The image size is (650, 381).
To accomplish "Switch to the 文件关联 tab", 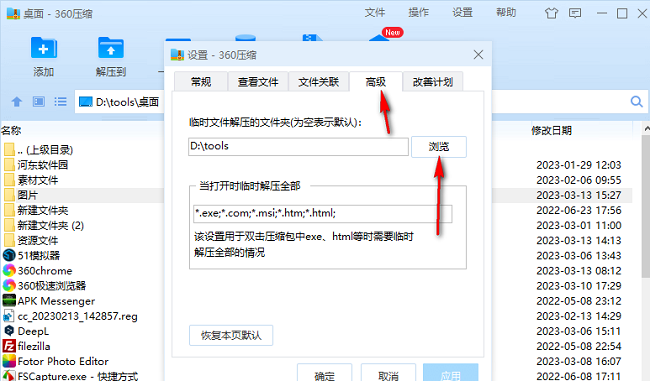I will [319, 82].
